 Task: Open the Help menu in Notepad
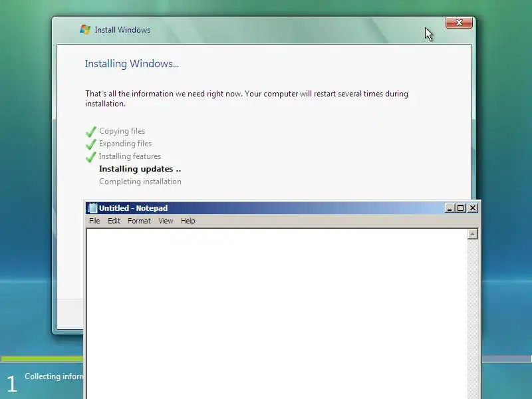[x=188, y=221]
